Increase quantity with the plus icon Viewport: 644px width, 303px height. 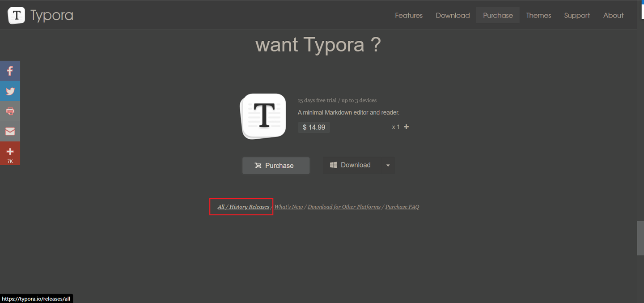(x=406, y=127)
